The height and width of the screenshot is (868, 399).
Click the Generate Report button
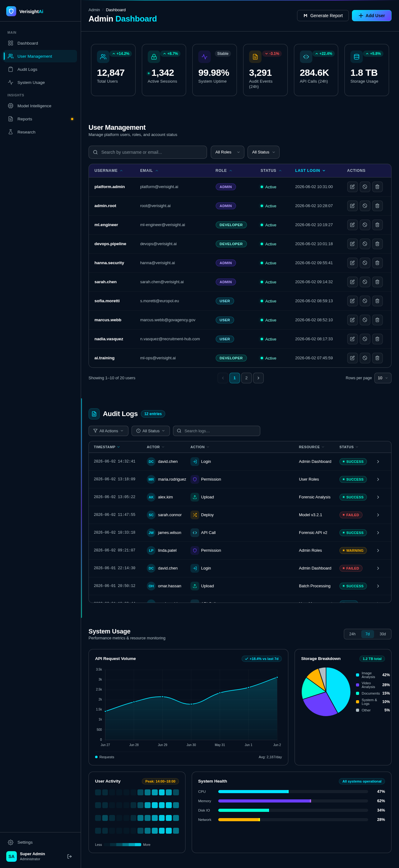point(323,16)
